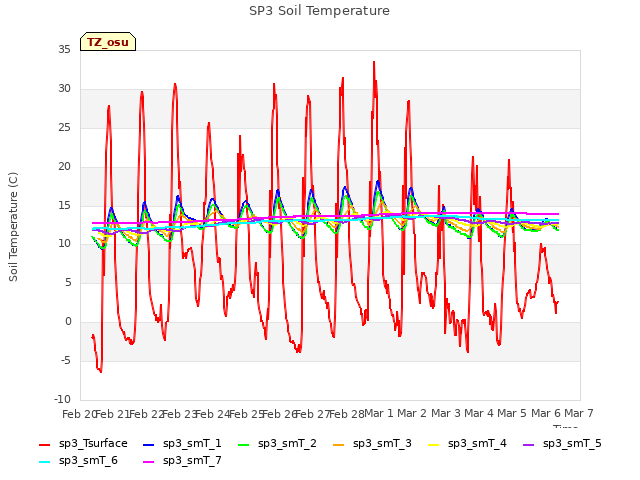This screenshot has width=640, height=480.
Task: Toggle sp3_smT_6 series in legend
Action: point(78,461)
